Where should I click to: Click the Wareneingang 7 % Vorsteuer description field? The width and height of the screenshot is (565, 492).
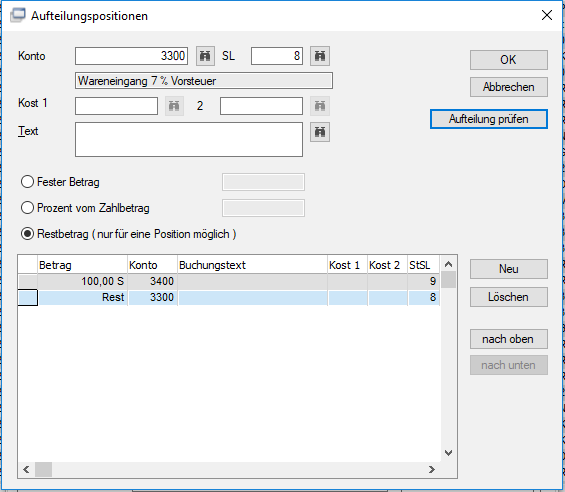tap(204, 81)
